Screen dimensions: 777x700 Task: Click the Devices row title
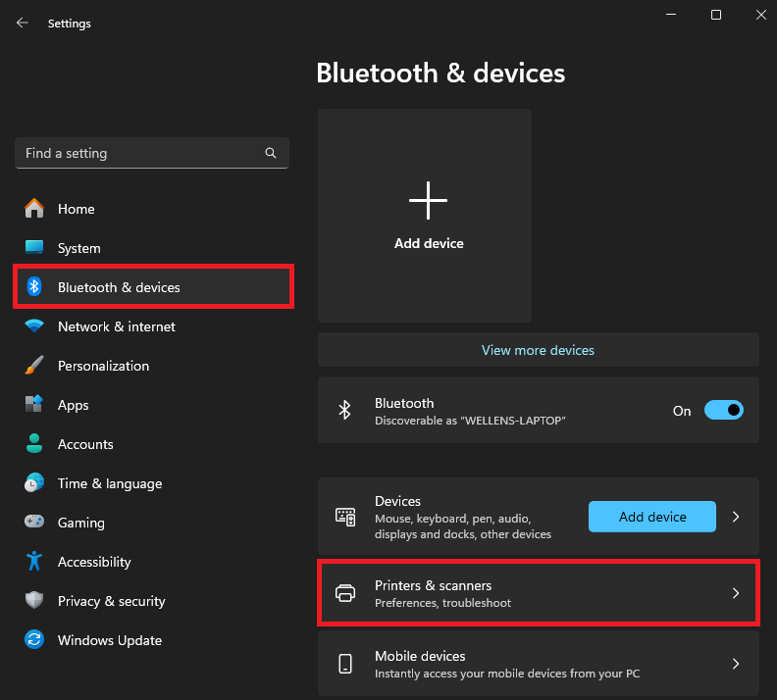[397, 501]
